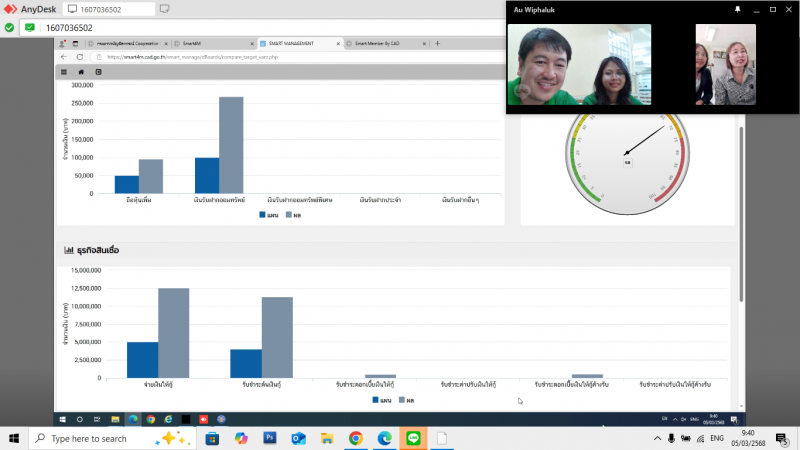Click the left video thumbnail in call

point(579,64)
